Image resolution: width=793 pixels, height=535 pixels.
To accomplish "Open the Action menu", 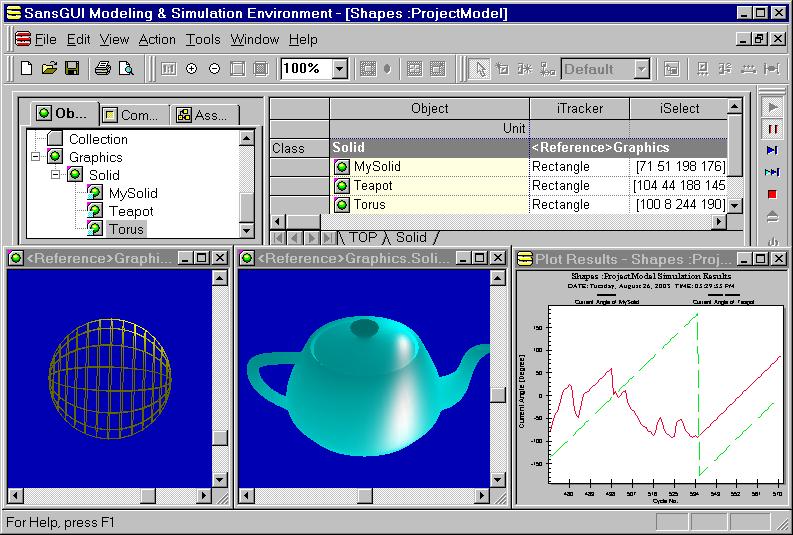I will coord(157,39).
